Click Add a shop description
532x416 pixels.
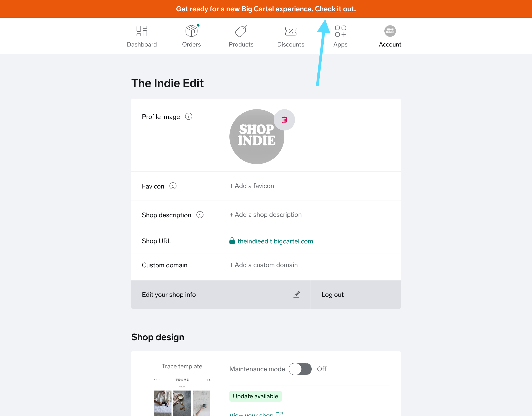(265, 215)
